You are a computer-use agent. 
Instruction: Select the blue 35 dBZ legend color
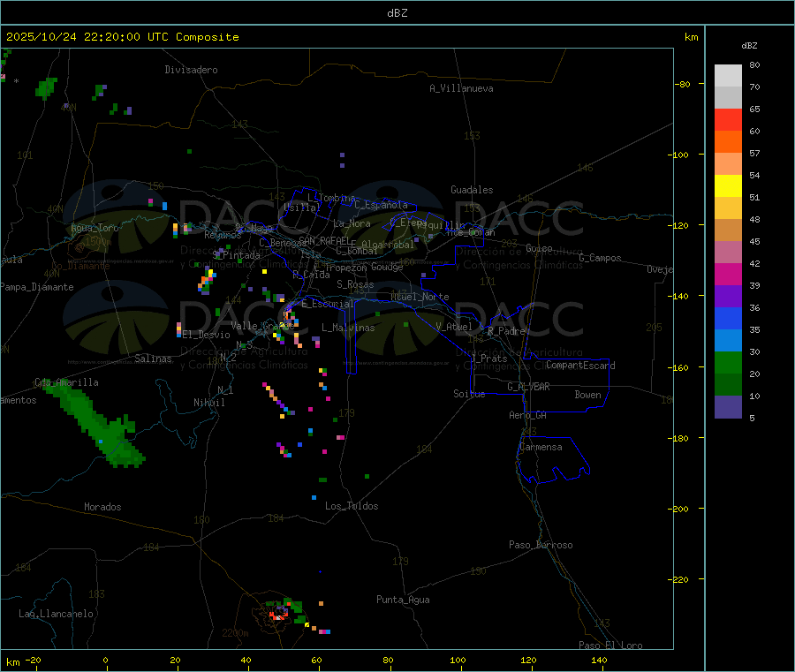pyautogui.click(x=728, y=318)
